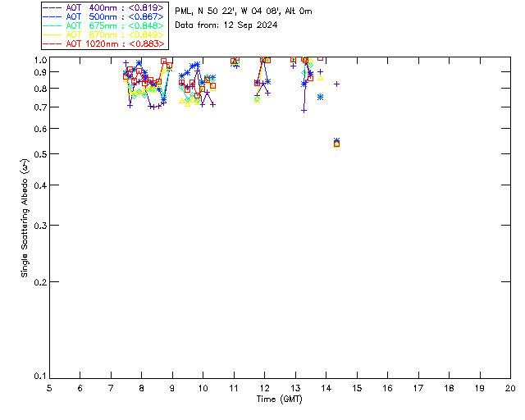Click the lowest purple plus marker near 13:00
The height and width of the screenshot is (420, 525).
pyautogui.click(x=304, y=110)
